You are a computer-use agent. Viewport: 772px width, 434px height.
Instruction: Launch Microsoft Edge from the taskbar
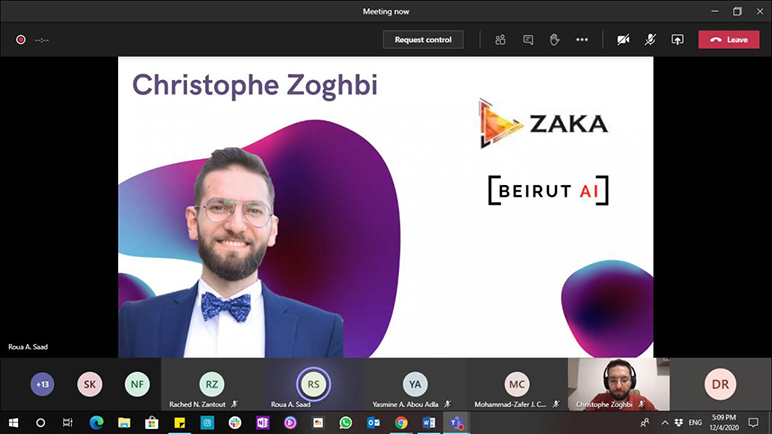[96, 423]
